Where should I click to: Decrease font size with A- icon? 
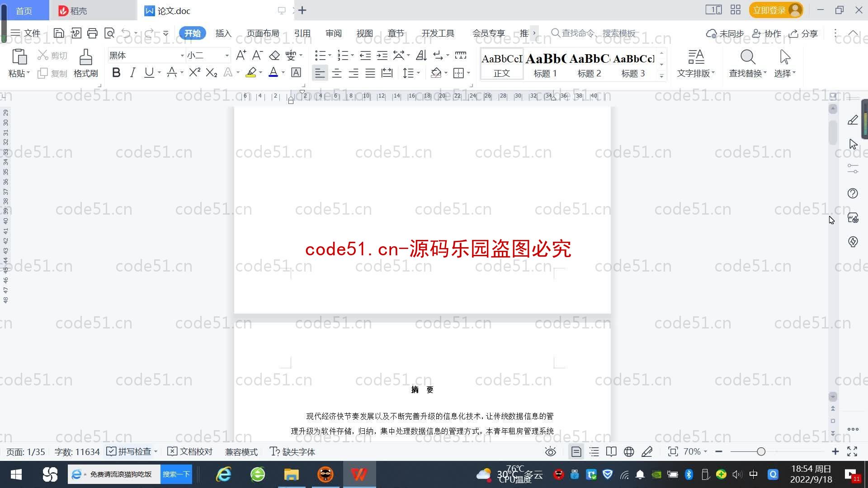click(257, 55)
